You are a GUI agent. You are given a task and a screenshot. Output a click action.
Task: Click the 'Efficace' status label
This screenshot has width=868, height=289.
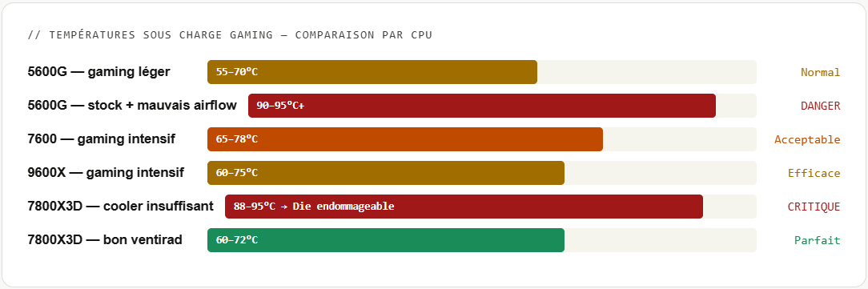(x=814, y=173)
